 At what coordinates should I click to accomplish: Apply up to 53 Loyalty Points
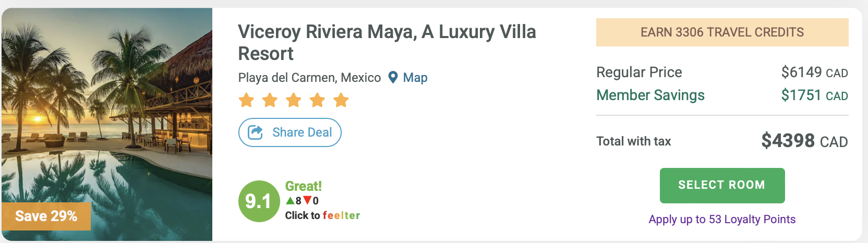(722, 219)
